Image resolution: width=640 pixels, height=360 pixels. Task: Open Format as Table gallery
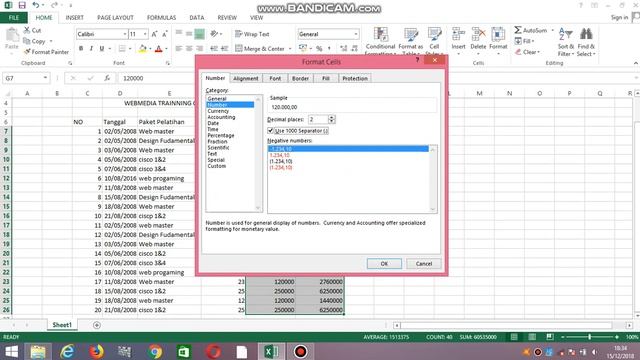[411, 41]
